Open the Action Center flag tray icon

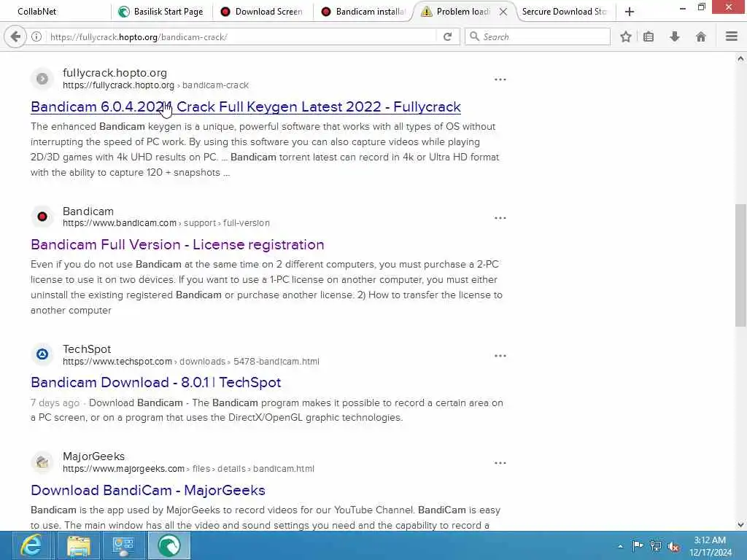[x=638, y=545]
